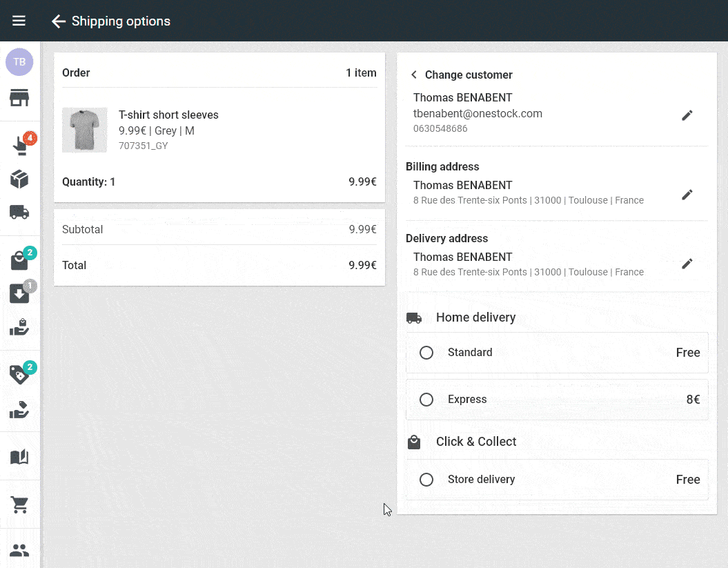Open the price tags icon with badge 2
The height and width of the screenshot is (568, 728).
(x=19, y=374)
